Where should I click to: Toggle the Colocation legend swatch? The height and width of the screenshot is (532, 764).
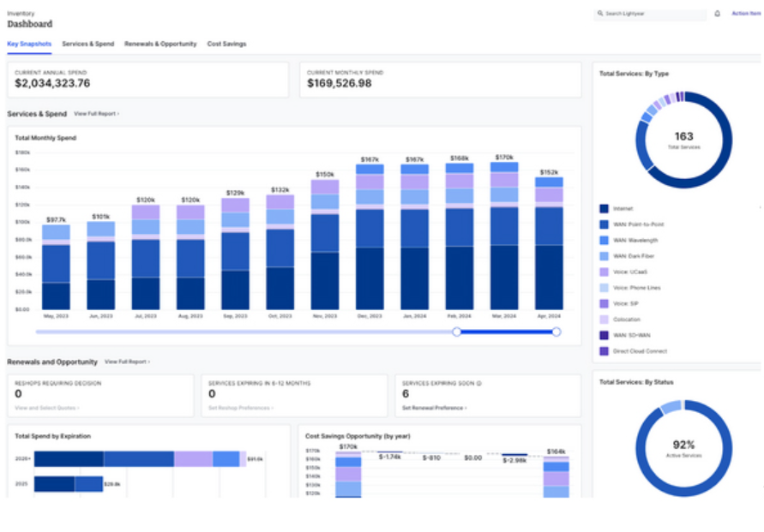[604, 320]
